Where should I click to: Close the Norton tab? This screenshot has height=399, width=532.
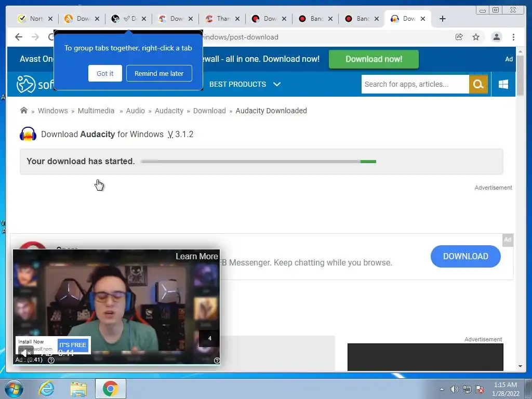[x=50, y=19]
